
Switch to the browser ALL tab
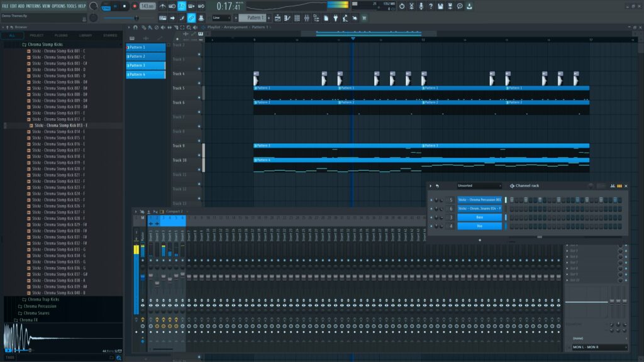coord(12,36)
